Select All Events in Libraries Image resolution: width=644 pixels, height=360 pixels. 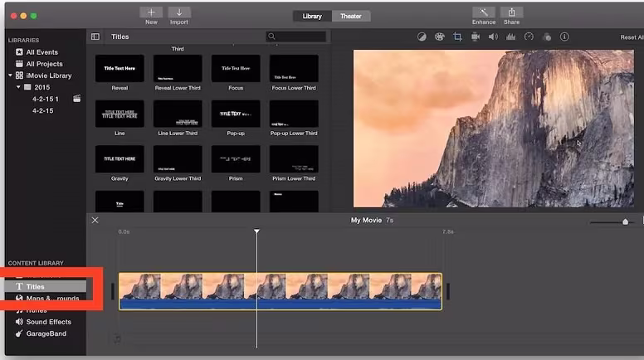(x=41, y=52)
